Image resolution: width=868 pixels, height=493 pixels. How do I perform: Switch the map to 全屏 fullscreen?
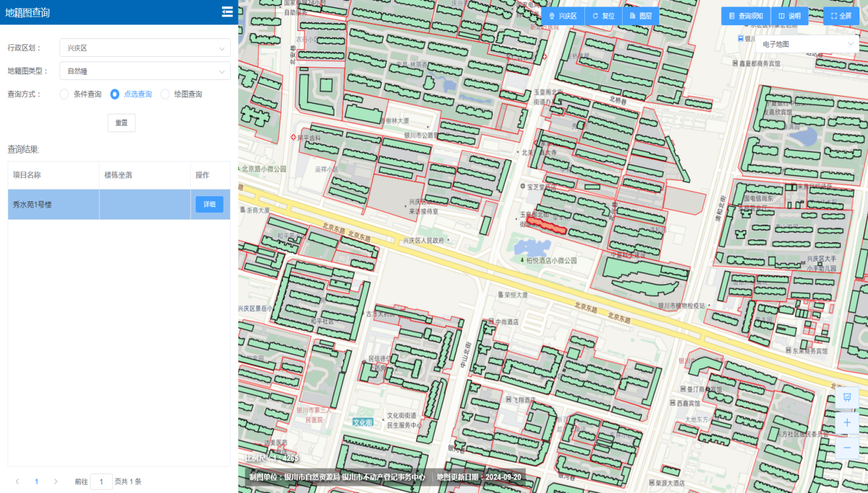[x=841, y=16]
